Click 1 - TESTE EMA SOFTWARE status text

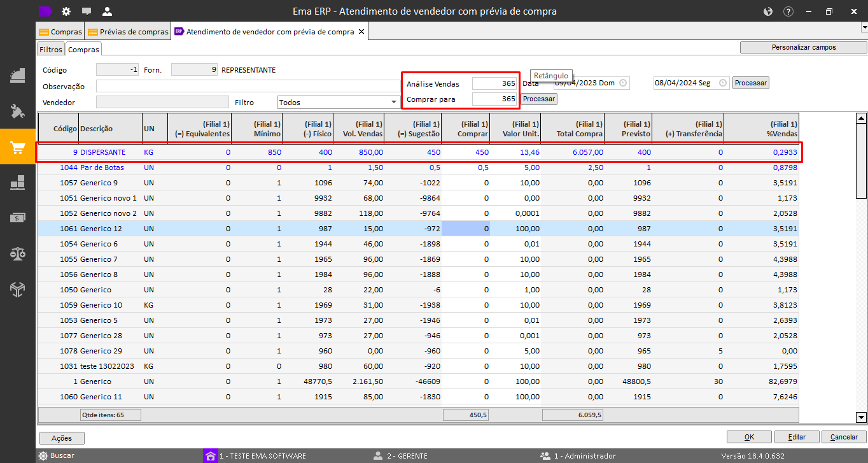(262, 456)
